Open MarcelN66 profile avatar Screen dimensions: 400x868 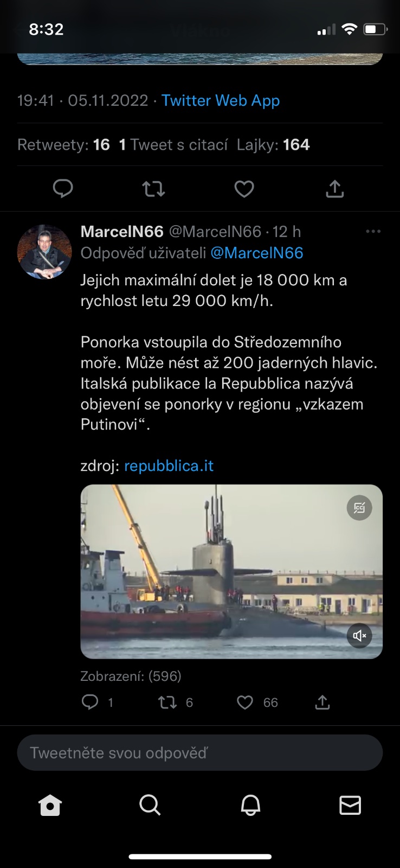pos(44,252)
